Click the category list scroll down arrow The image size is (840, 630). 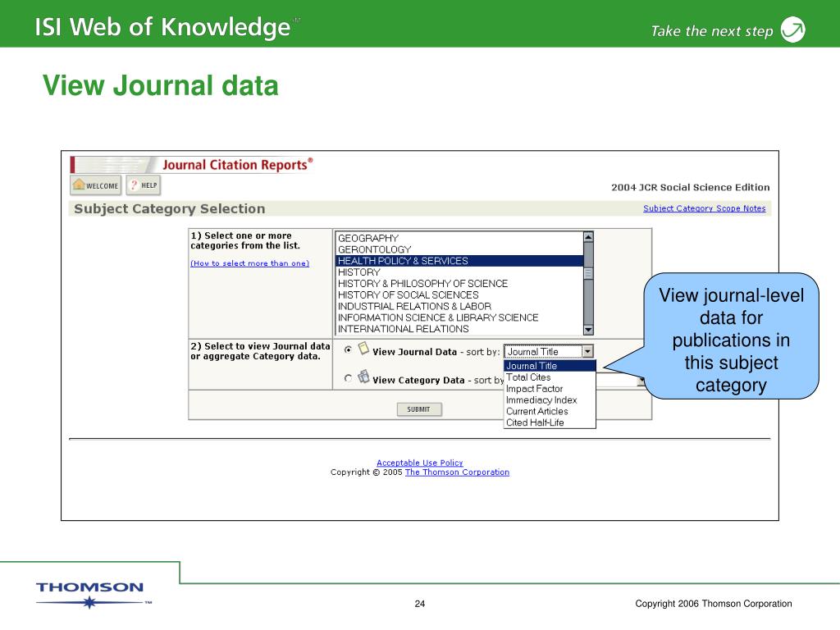pyautogui.click(x=588, y=330)
